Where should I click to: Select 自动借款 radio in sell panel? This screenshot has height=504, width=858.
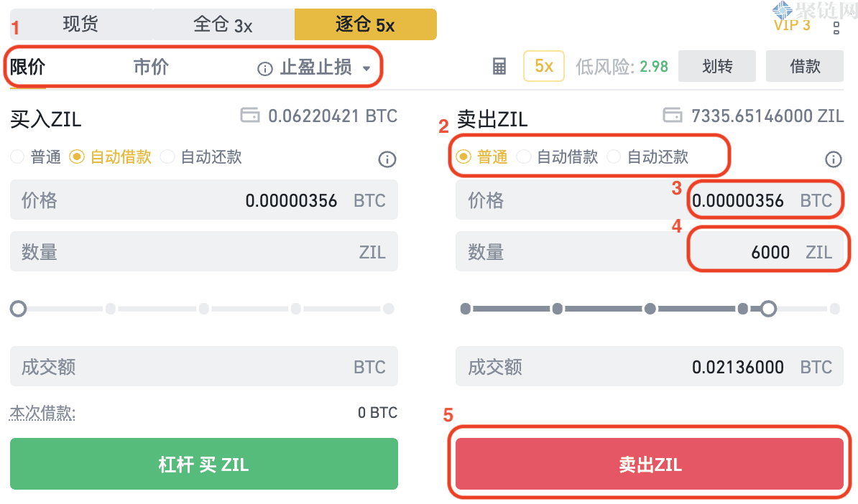[525, 157]
